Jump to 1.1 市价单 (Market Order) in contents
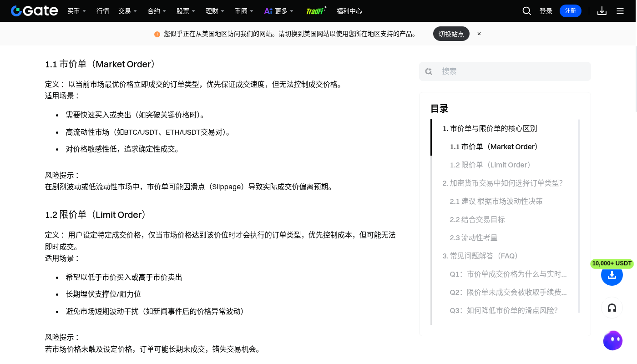 point(494,147)
